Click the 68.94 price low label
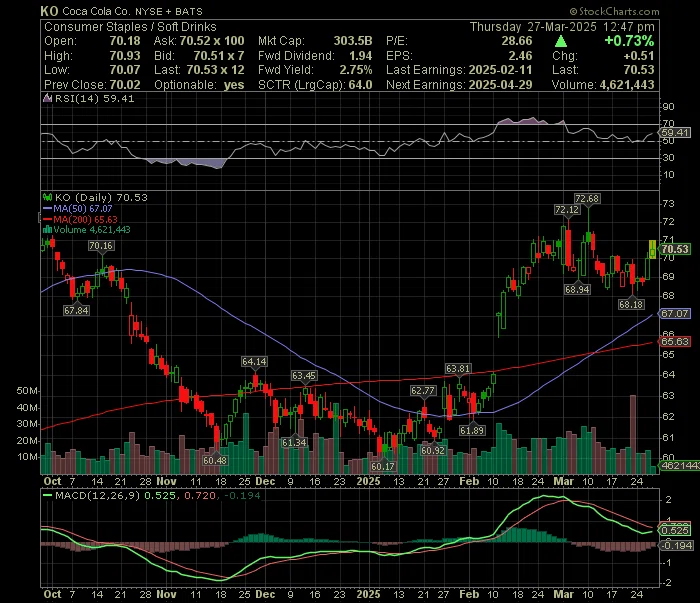 (577, 290)
